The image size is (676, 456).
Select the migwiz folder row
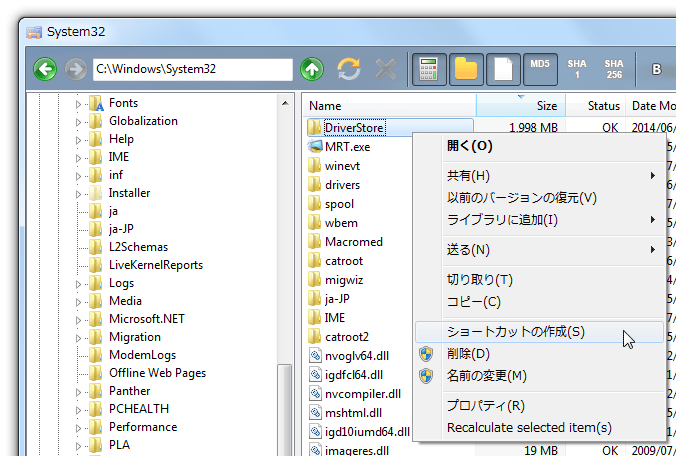pos(336,280)
